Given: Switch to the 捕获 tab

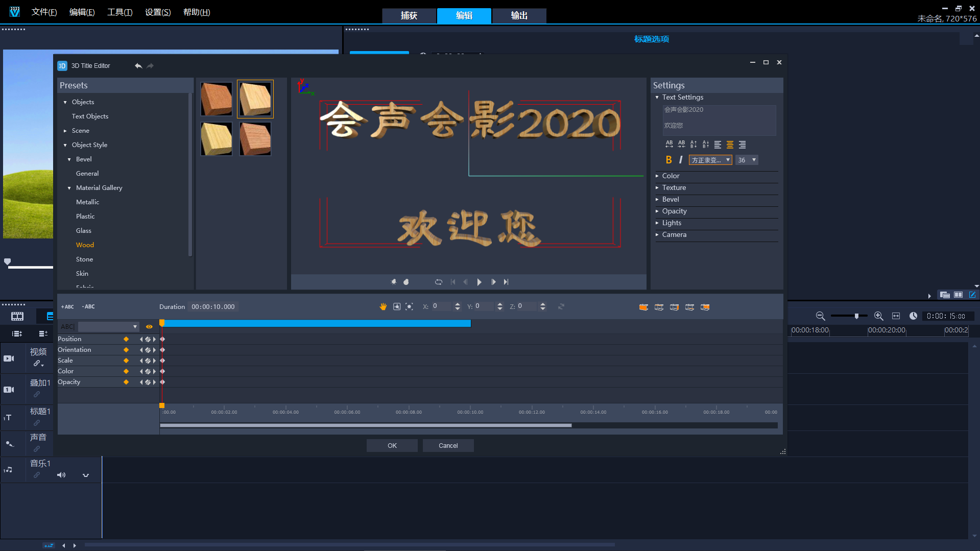Looking at the screenshot, I should pos(409,15).
